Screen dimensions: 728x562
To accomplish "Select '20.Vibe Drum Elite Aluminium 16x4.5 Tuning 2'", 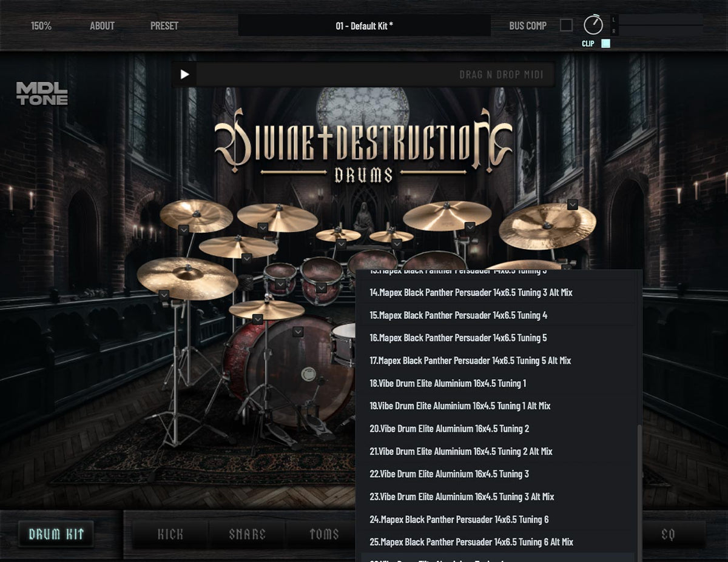I will click(497, 429).
